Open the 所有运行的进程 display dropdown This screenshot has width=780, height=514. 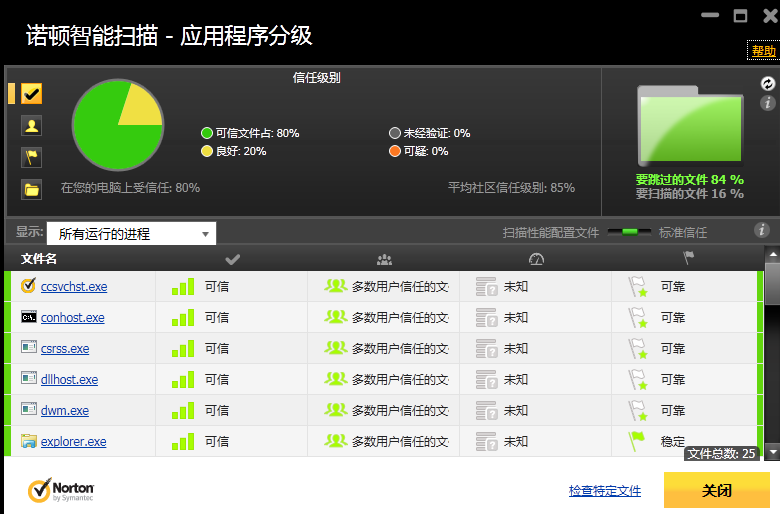pyautogui.click(x=131, y=233)
